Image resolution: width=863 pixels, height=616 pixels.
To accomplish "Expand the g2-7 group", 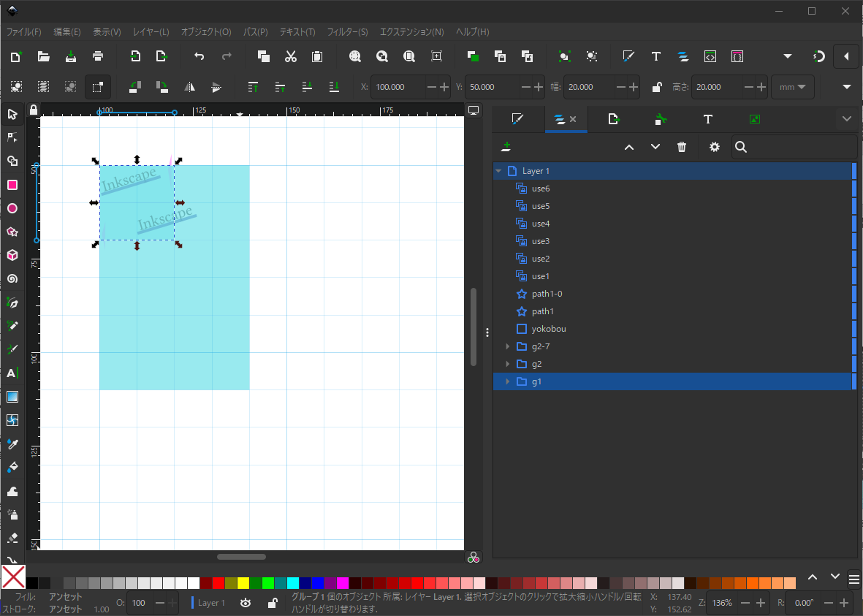I will (507, 346).
